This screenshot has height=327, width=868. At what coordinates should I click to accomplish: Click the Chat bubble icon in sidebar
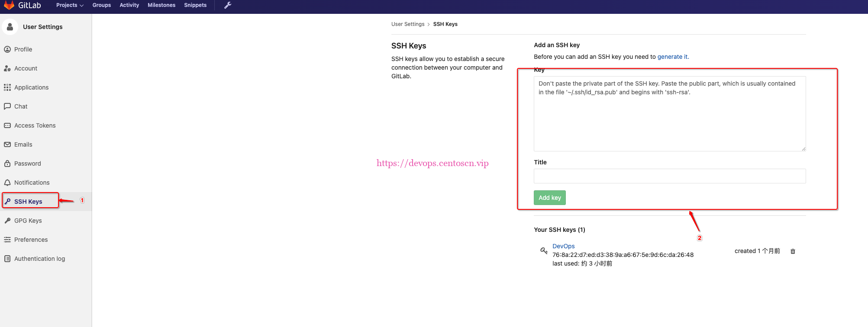[7, 106]
